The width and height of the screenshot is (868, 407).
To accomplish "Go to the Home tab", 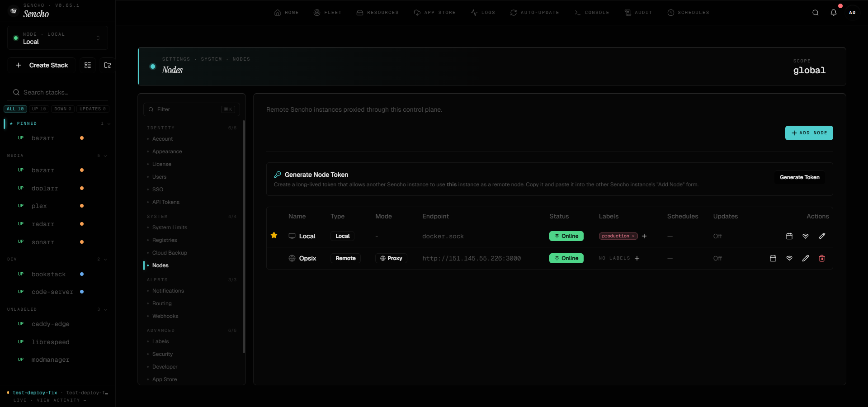I will (286, 13).
